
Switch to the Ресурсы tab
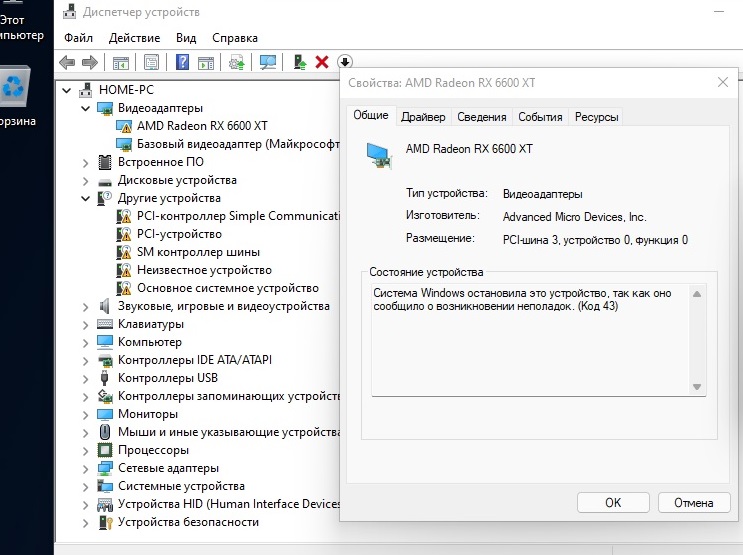(597, 117)
